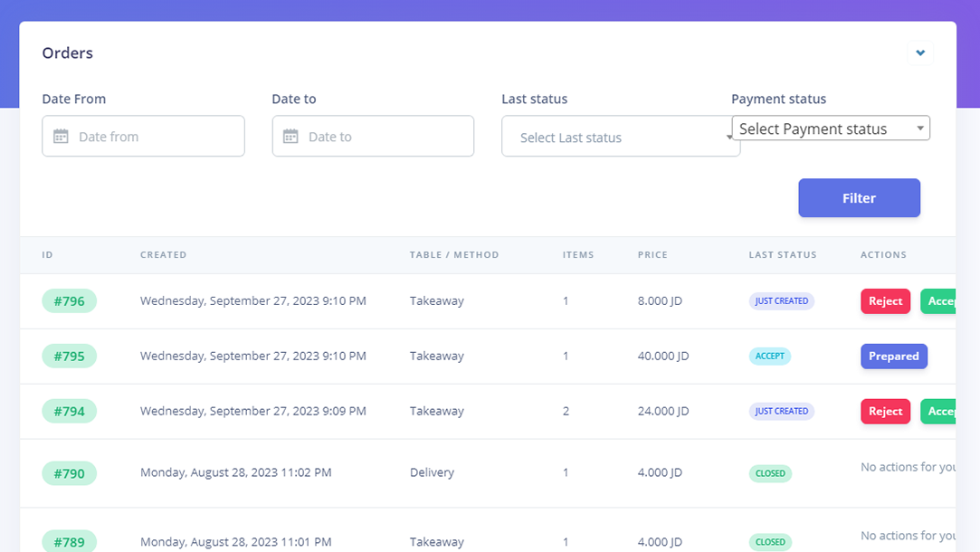Open order #795
This screenshot has height=552, width=980.
coord(69,357)
